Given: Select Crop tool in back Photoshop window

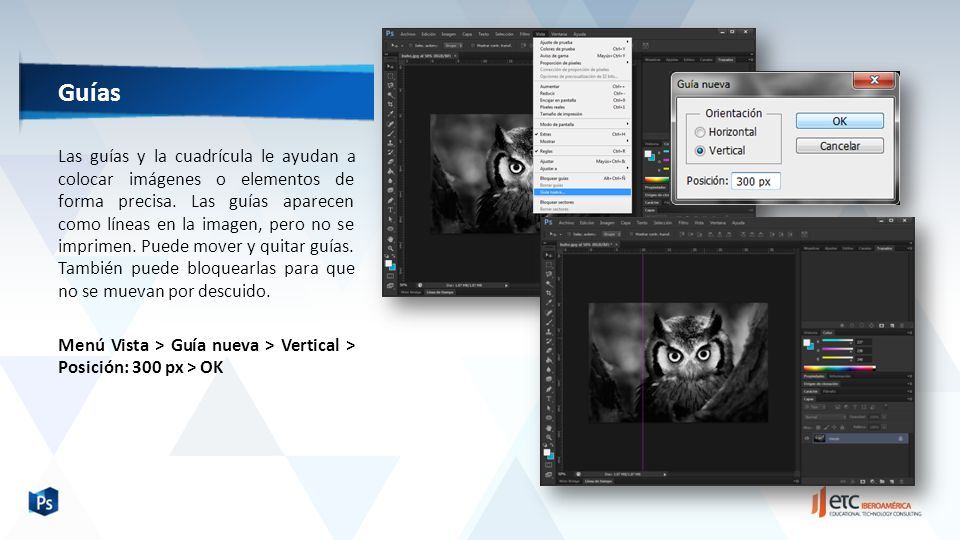Looking at the screenshot, I should pyautogui.click(x=391, y=104).
